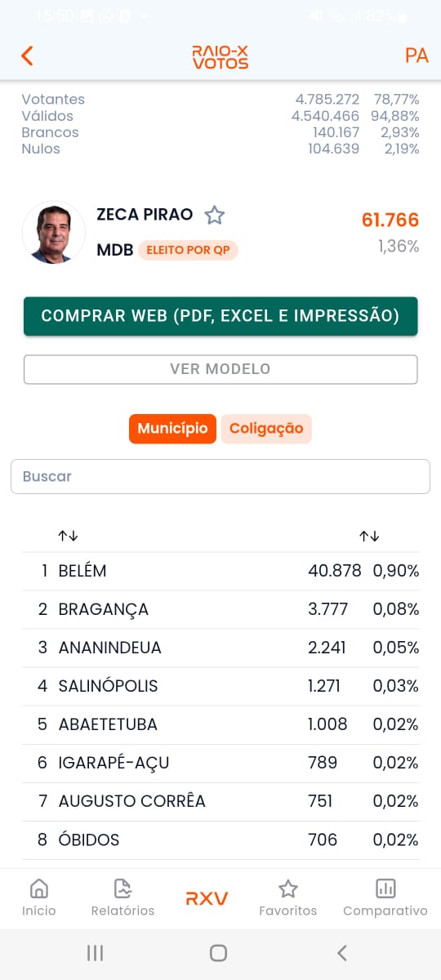Select the Município tab
The image size is (441, 980).
(172, 429)
